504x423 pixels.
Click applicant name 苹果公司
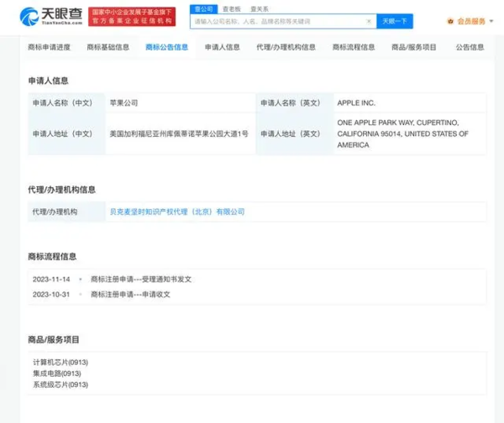tap(123, 102)
